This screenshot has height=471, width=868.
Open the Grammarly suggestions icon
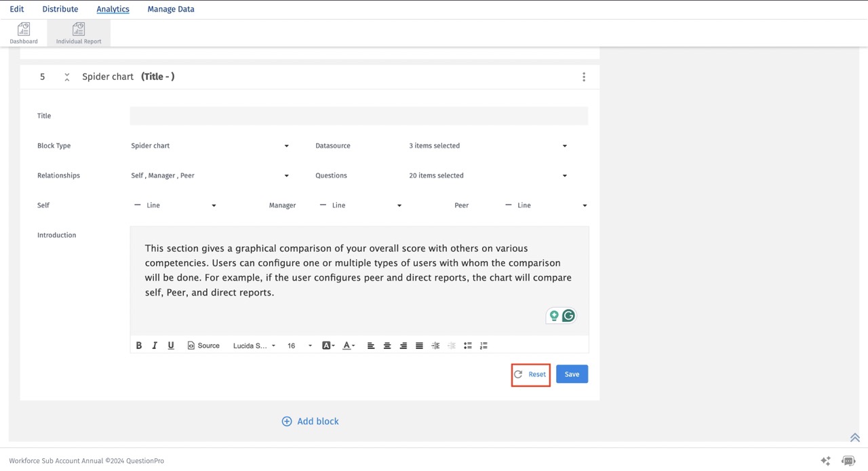click(x=568, y=315)
